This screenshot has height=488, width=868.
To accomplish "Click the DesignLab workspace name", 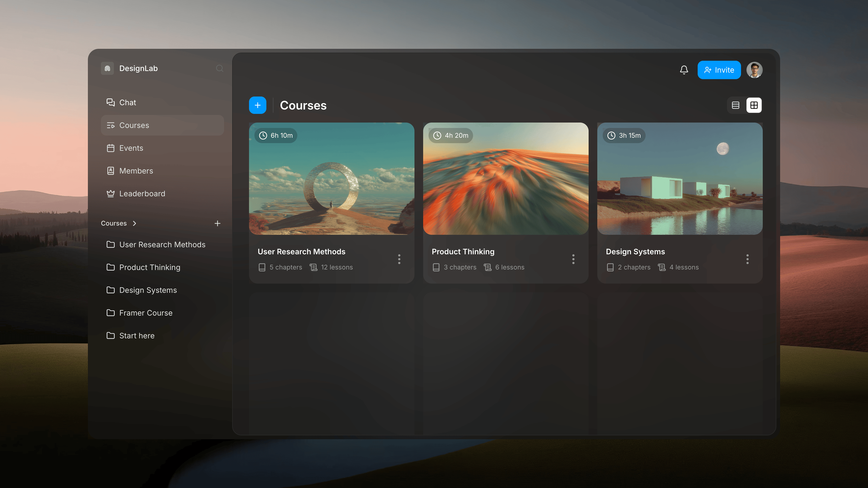I will point(139,68).
